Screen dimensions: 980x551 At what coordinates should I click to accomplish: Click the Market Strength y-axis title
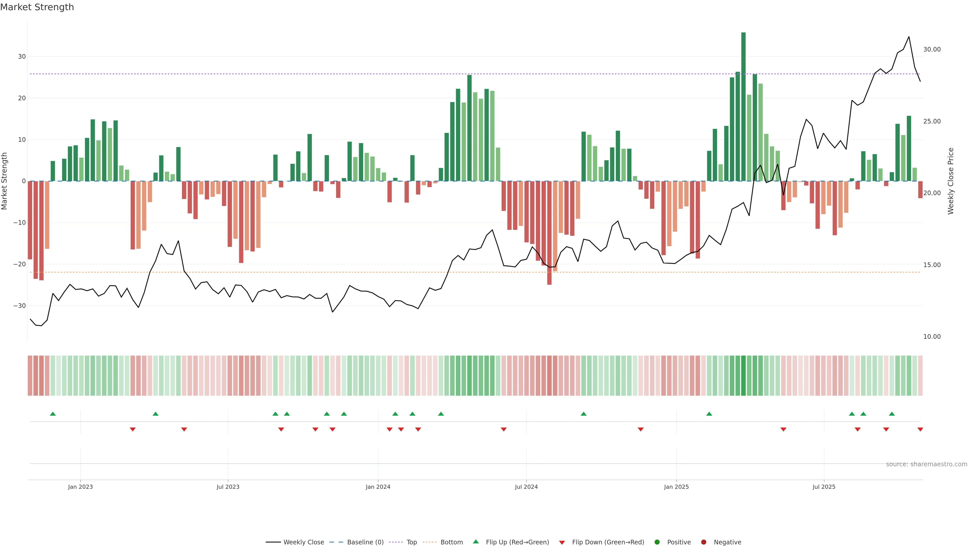click(x=5, y=181)
